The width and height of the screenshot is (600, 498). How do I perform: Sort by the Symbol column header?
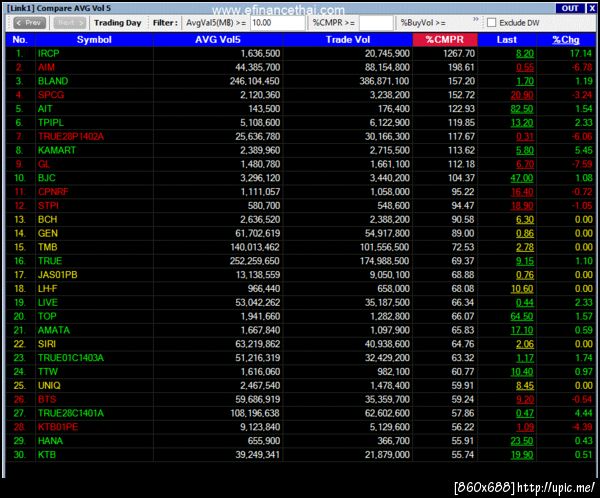tap(94, 39)
